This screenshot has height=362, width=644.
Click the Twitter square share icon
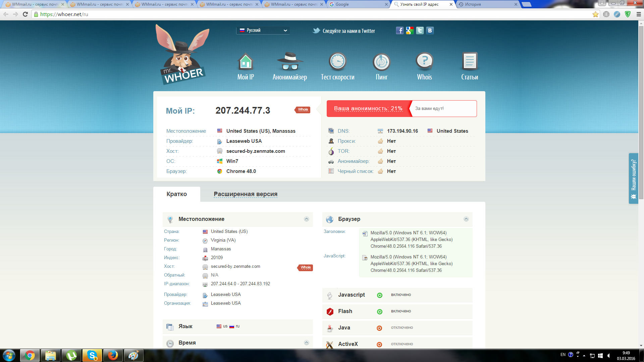coord(420,31)
